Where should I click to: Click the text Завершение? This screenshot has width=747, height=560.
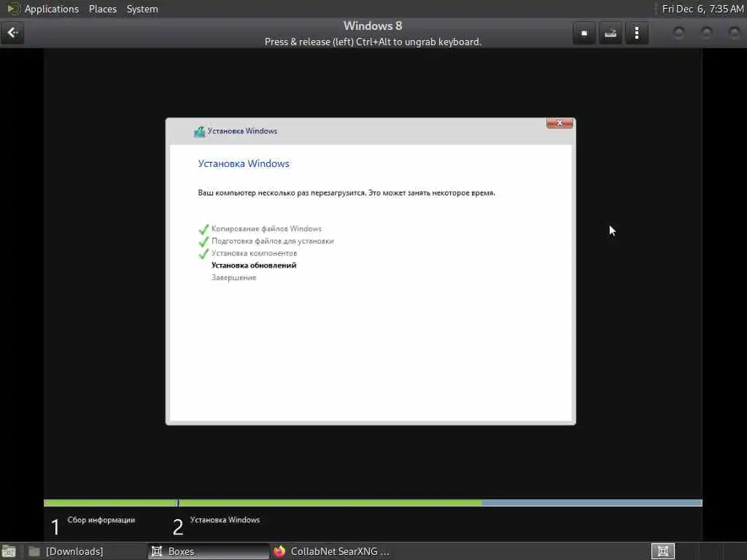(x=234, y=278)
